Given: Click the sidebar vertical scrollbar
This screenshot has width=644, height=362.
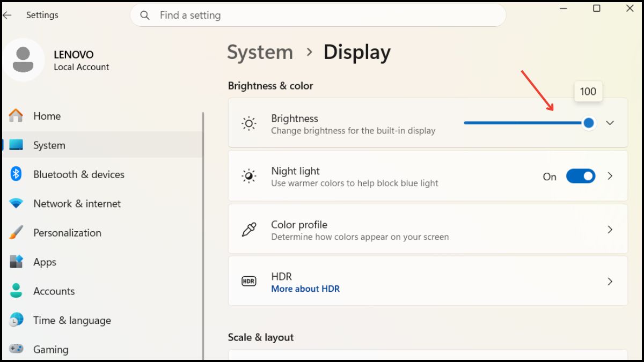Looking at the screenshot, I should pyautogui.click(x=203, y=236).
